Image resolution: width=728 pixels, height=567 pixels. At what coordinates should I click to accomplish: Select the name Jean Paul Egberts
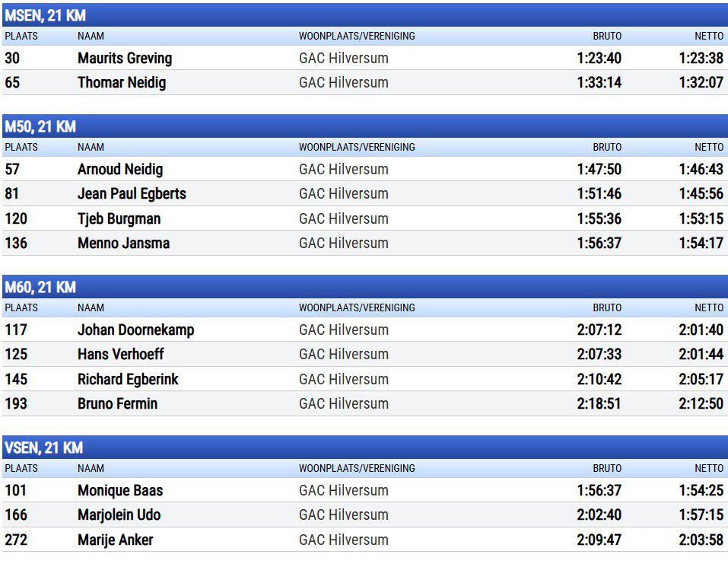click(132, 193)
